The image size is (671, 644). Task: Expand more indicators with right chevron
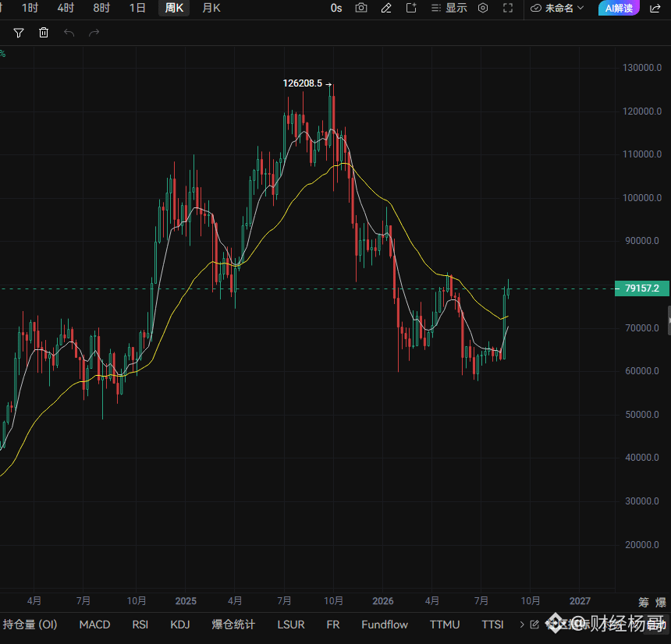tap(522, 625)
